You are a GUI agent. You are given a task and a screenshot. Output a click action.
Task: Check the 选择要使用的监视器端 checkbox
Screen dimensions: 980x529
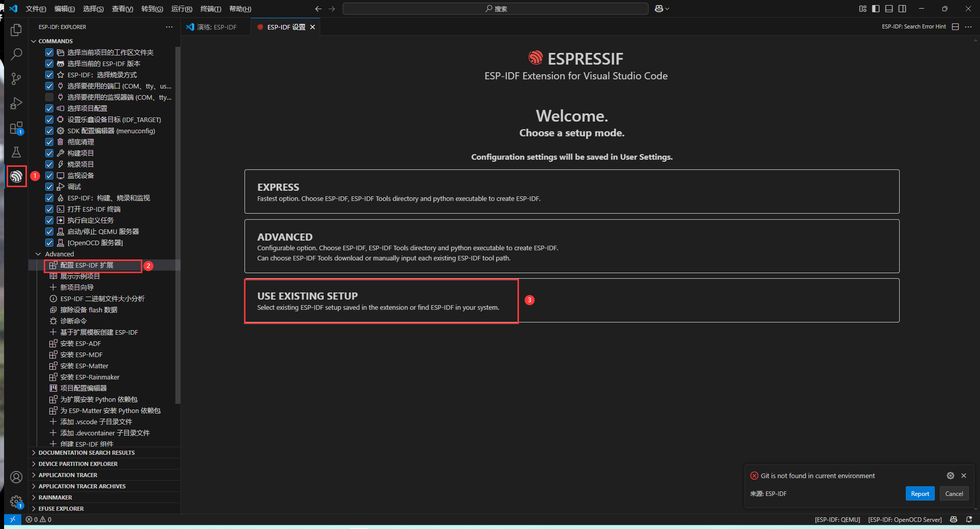click(49, 97)
